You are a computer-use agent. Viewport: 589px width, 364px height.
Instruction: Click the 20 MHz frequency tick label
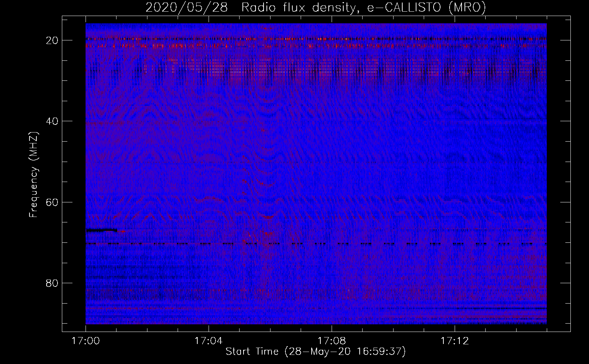(52, 40)
